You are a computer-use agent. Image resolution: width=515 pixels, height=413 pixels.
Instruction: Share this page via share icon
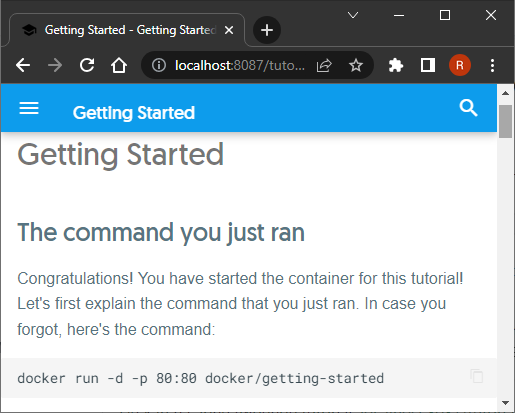[324, 65]
